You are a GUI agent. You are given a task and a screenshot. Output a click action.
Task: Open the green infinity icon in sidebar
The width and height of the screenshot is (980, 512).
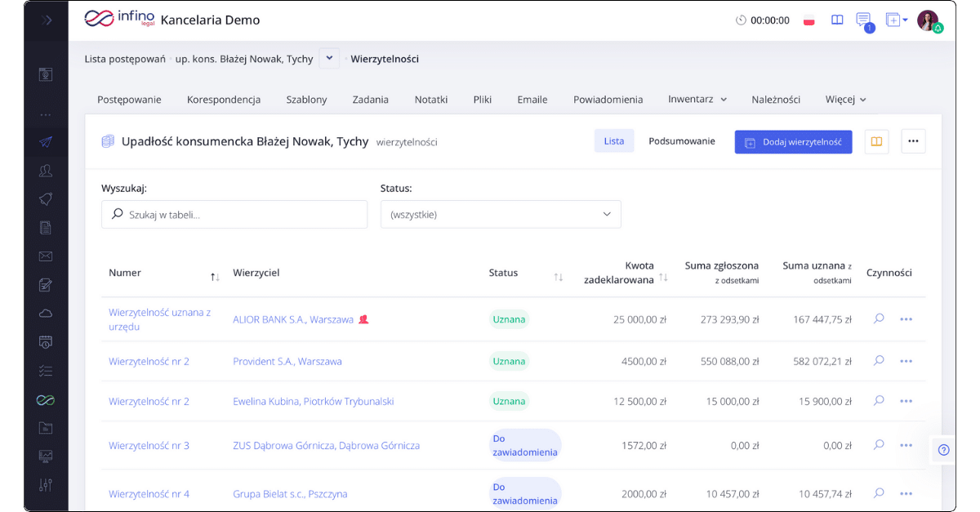46,400
